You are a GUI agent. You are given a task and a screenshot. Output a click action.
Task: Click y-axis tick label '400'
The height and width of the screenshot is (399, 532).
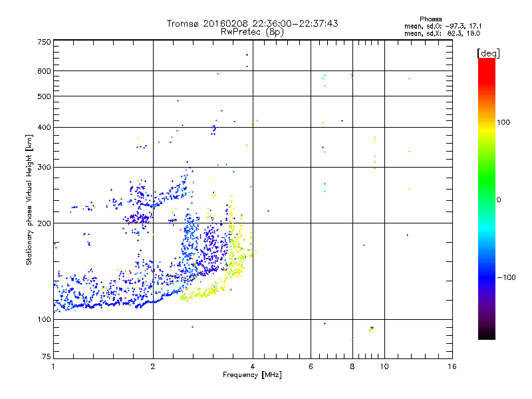44,127
